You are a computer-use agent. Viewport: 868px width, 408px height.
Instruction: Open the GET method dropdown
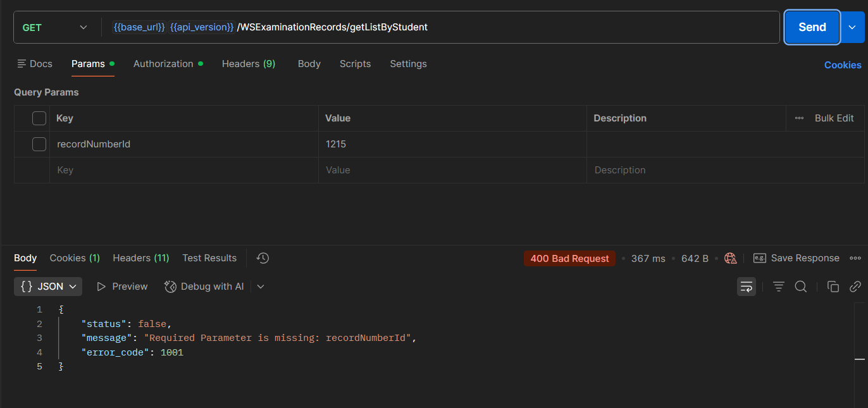(54, 27)
